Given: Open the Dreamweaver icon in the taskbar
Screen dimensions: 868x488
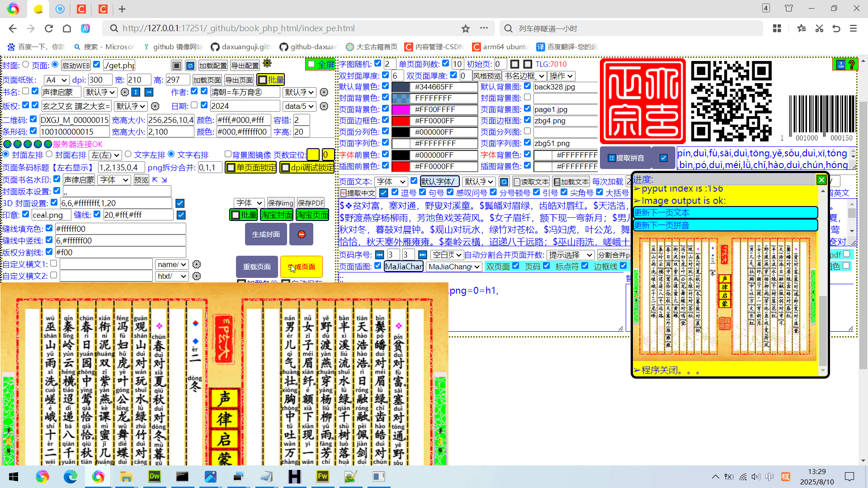Looking at the screenshot, I should coord(154,476).
